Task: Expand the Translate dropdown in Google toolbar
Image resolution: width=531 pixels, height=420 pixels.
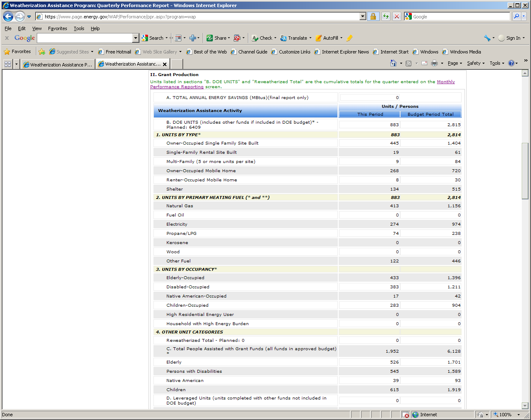Action: [x=310, y=38]
